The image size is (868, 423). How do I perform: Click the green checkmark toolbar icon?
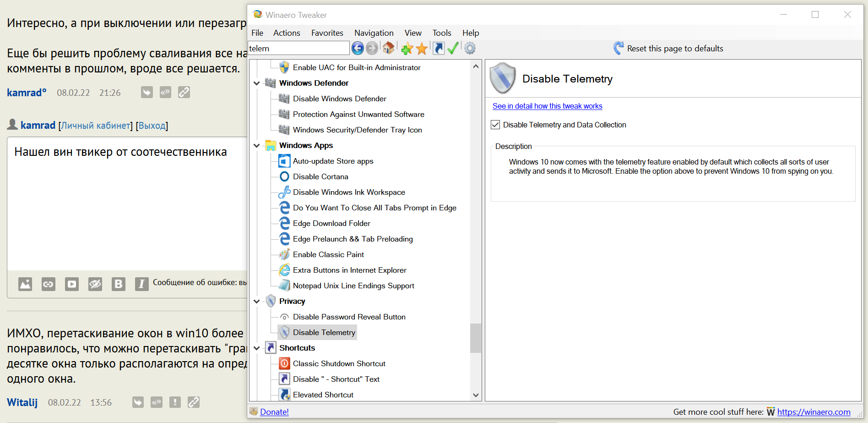pyautogui.click(x=453, y=48)
